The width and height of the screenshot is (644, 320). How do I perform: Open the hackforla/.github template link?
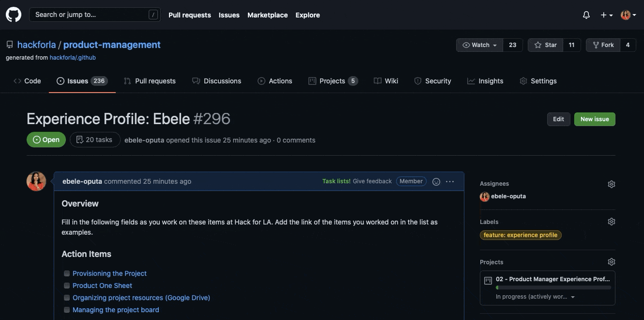(x=73, y=57)
